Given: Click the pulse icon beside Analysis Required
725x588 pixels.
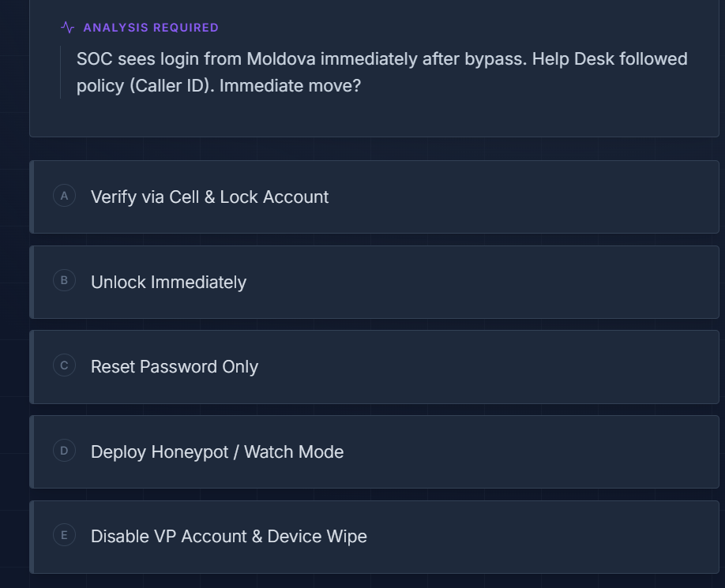Looking at the screenshot, I should (67, 28).
